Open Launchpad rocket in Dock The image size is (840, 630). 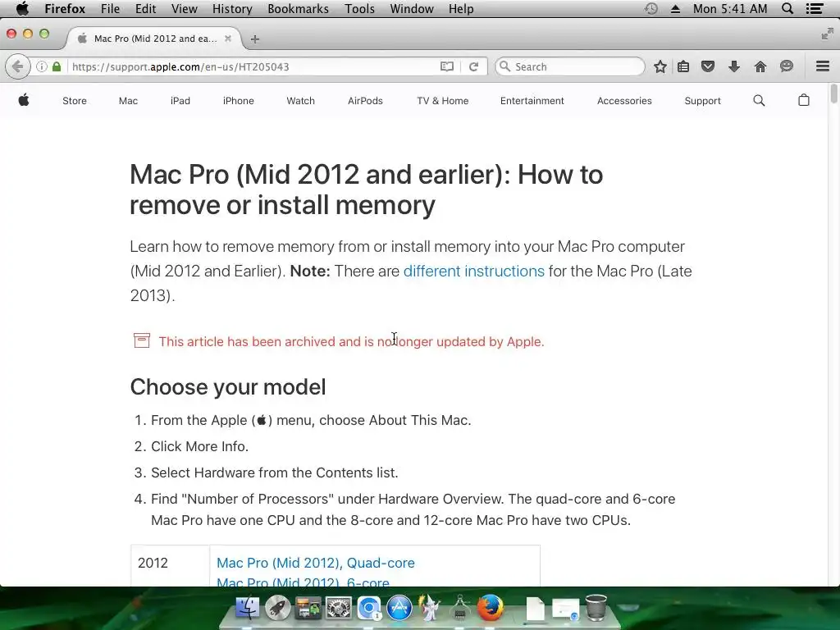pyautogui.click(x=277, y=608)
